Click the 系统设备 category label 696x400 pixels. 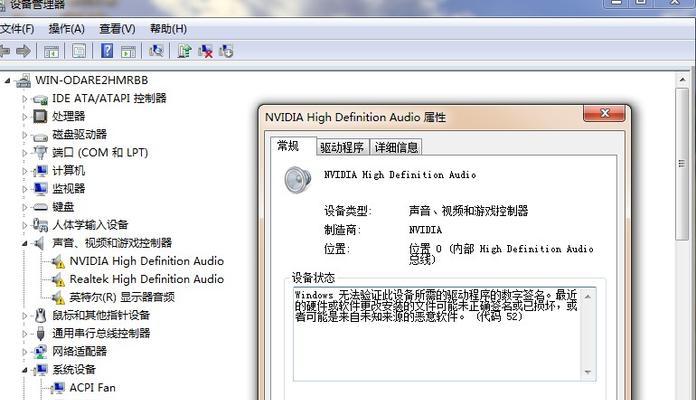click(74, 369)
